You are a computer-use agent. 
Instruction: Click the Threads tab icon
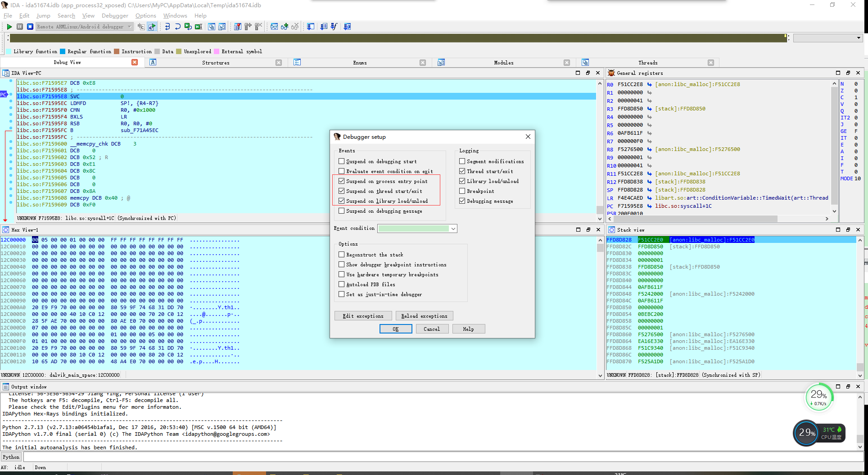(x=585, y=62)
